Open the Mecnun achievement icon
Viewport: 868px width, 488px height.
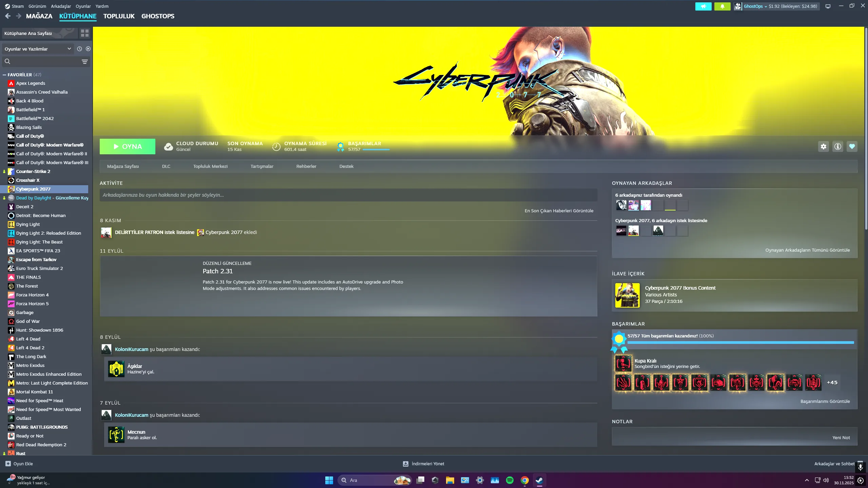coord(116,435)
